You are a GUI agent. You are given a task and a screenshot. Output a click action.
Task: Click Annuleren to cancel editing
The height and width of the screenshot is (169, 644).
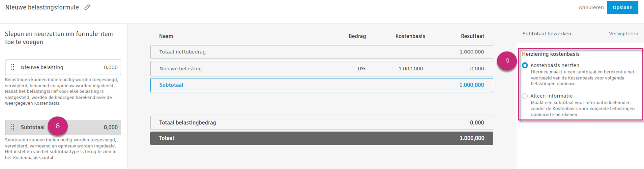point(591,7)
